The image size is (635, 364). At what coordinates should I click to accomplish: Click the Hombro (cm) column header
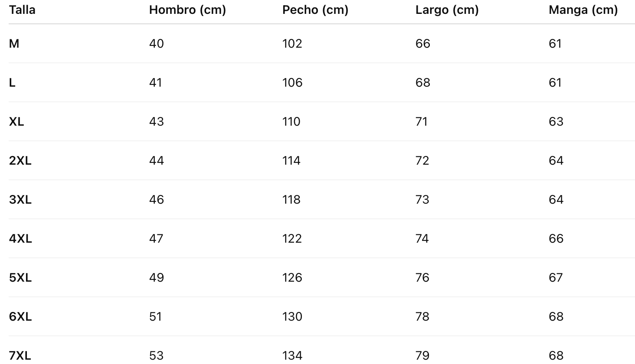tap(187, 10)
